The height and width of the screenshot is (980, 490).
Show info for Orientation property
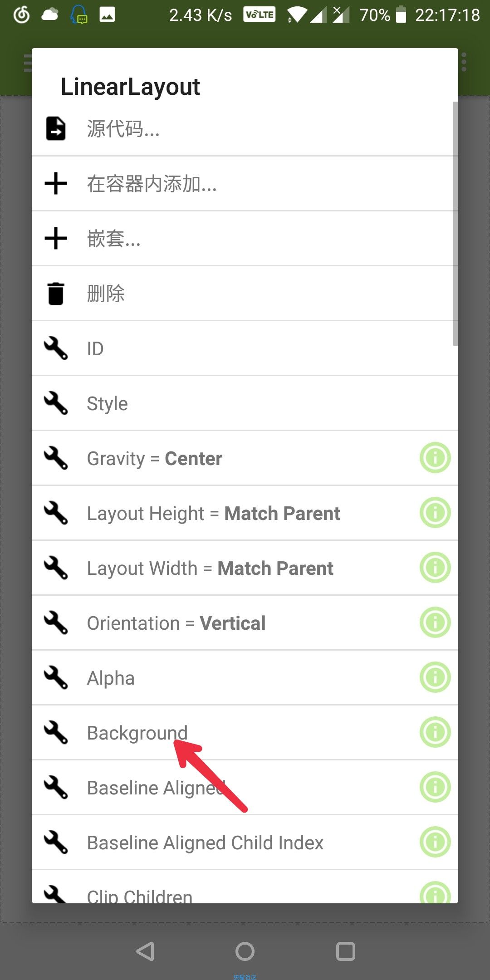tap(435, 622)
